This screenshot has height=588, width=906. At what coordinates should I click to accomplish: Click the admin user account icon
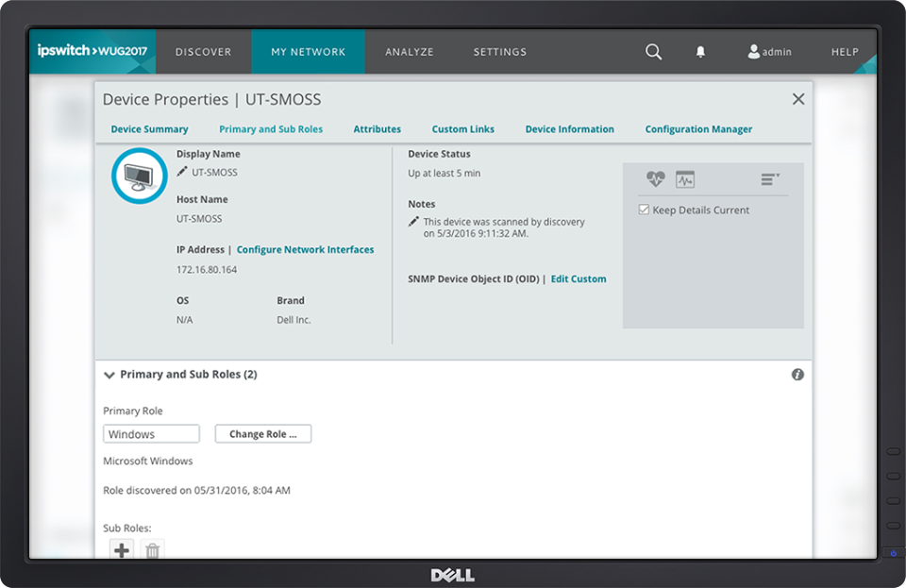coord(752,52)
